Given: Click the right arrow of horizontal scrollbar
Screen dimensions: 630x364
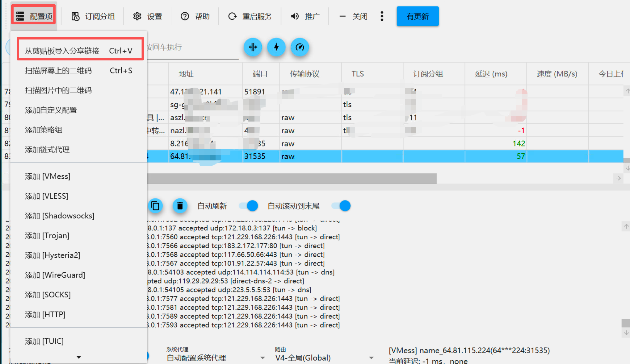Looking at the screenshot, I should click(618, 178).
